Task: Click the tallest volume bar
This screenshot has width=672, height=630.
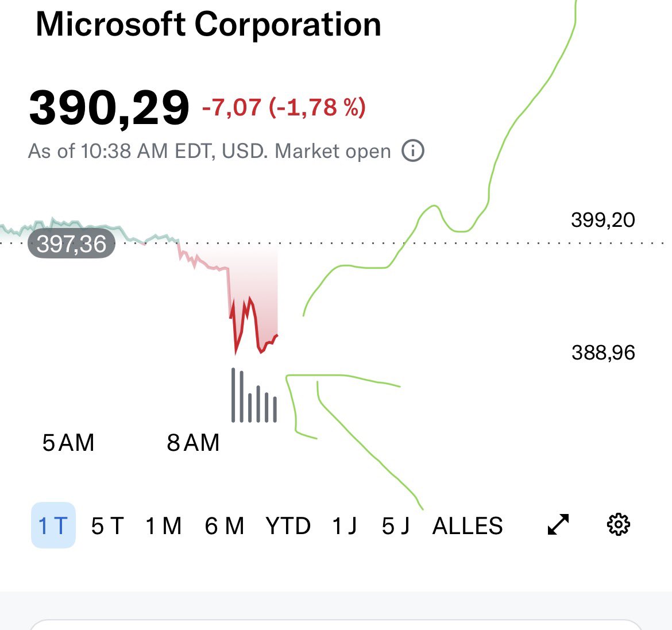Action: point(233,395)
